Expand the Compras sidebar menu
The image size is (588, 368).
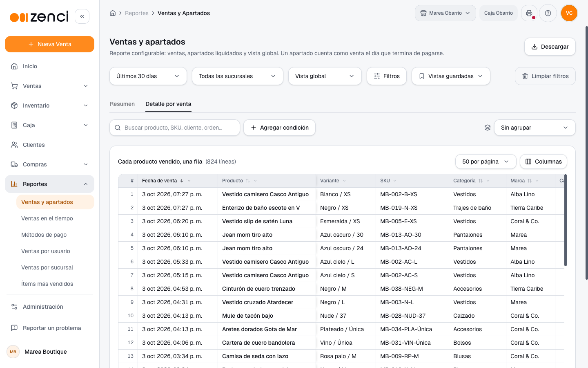[x=49, y=164]
